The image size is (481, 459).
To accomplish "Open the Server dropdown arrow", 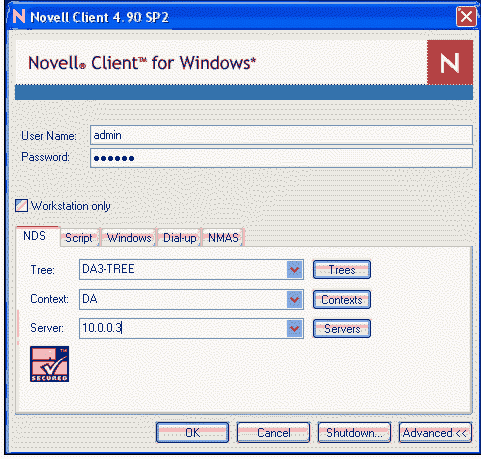I will [294, 328].
